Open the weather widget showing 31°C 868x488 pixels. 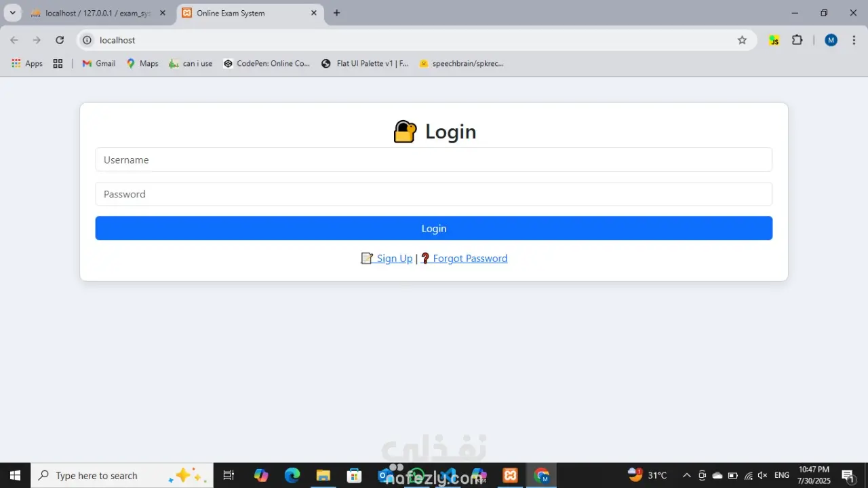tap(648, 475)
